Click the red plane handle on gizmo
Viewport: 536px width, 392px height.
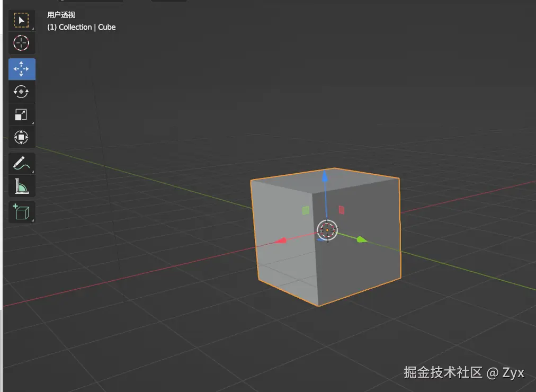point(342,210)
